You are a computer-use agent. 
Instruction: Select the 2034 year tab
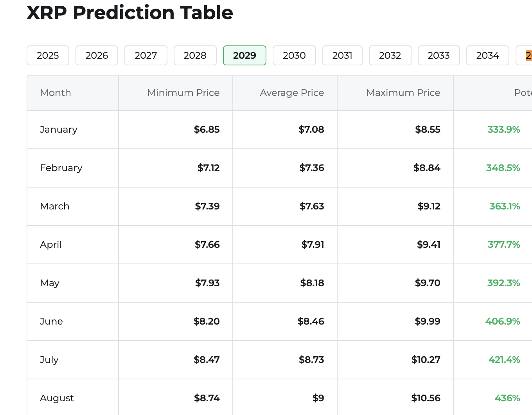(x=487, y=55)
